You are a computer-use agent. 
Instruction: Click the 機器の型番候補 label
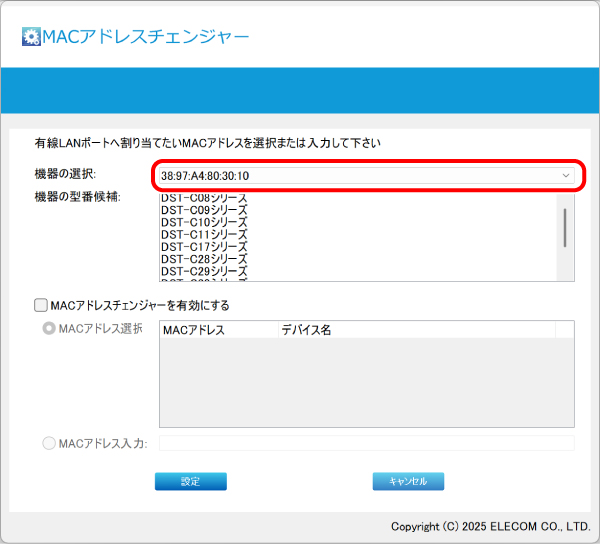tap(78, 197)
